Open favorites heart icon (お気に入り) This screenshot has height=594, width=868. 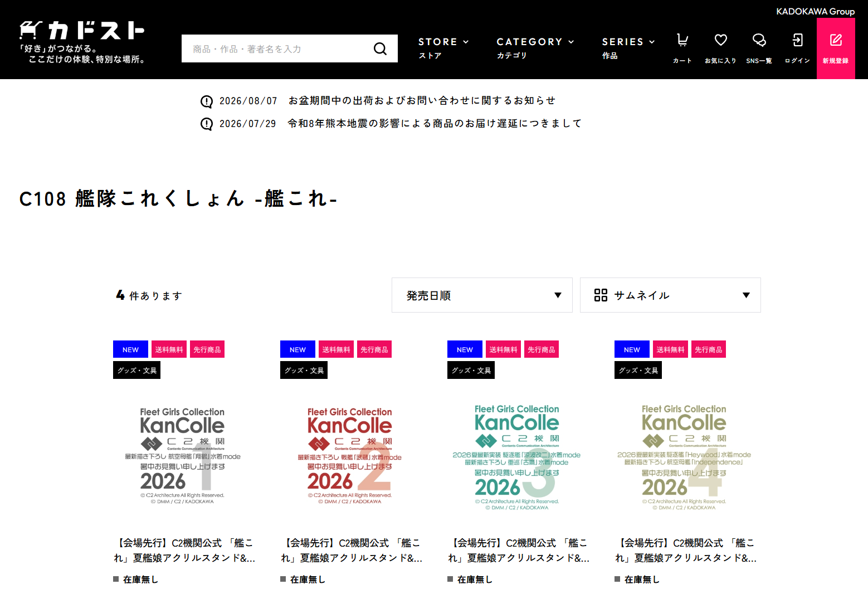click(720, 48)
